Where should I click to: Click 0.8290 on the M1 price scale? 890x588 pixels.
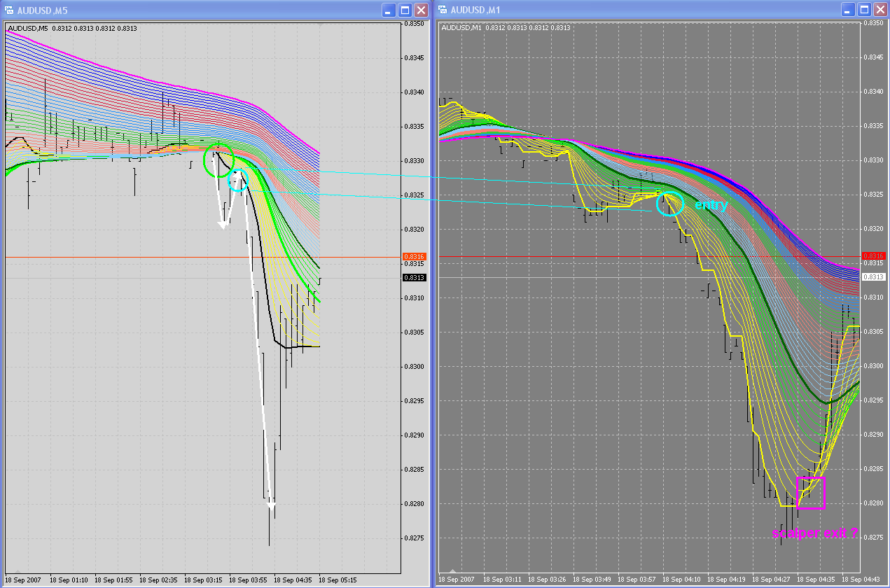point(875,435)
